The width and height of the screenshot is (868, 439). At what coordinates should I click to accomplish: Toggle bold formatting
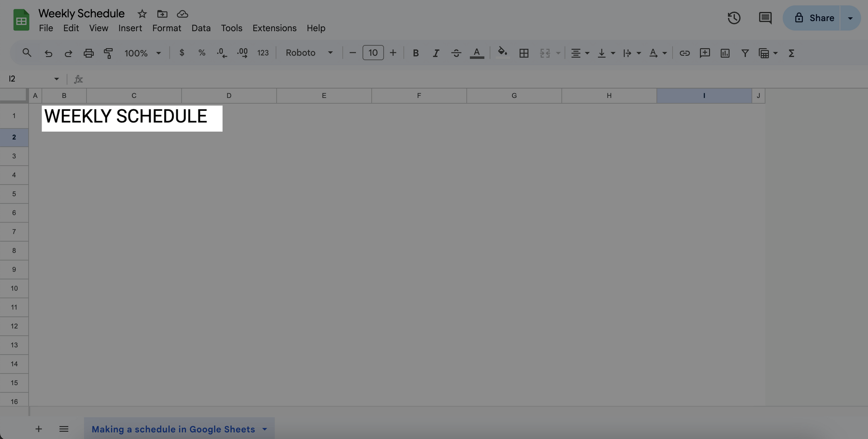pos(416,53)
